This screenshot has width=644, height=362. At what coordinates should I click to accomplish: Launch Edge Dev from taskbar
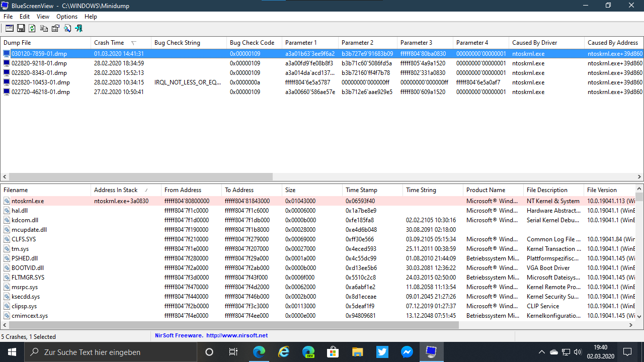pyautogui.click(x=308, y=352)
